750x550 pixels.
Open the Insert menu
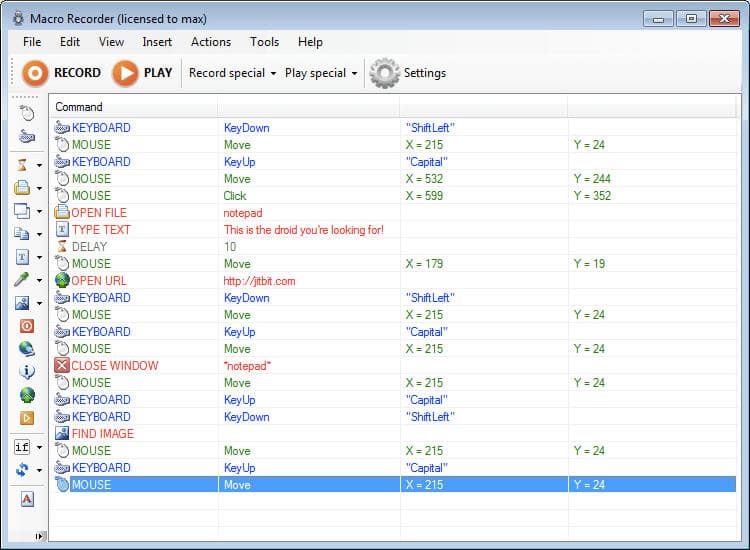157,42
